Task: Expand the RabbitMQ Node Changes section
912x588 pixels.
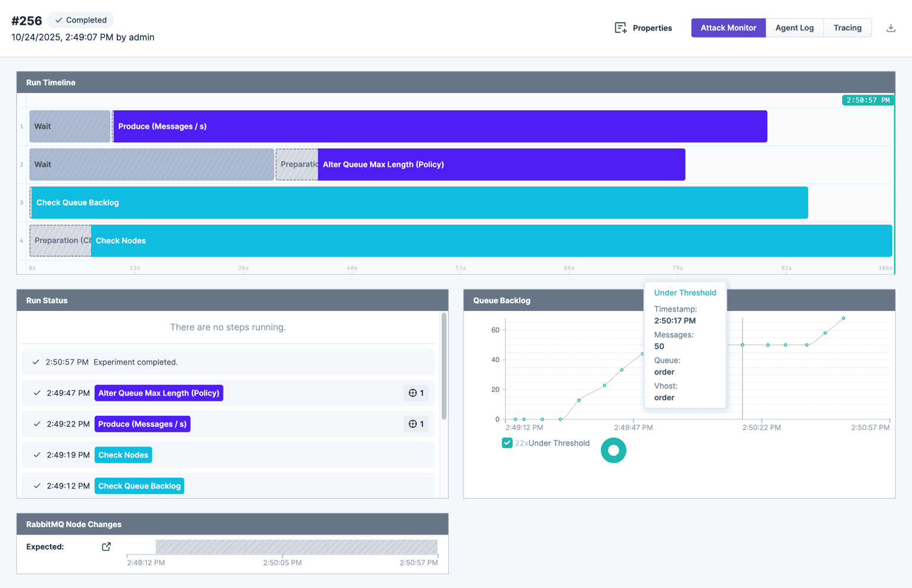Action: point(73,524)
